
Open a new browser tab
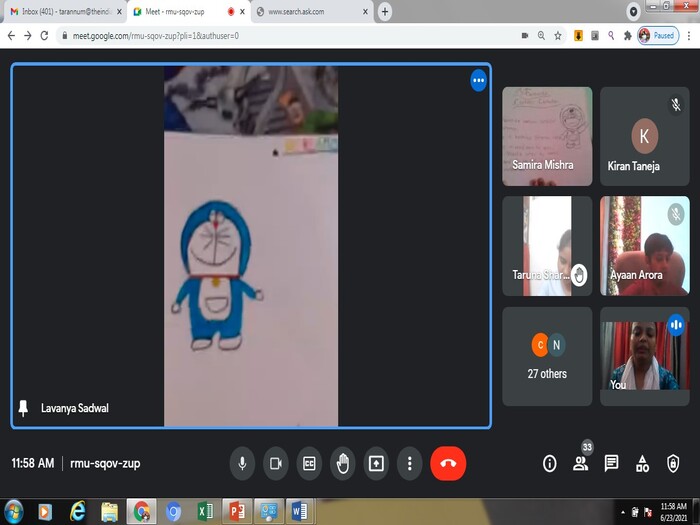point(385,12)
